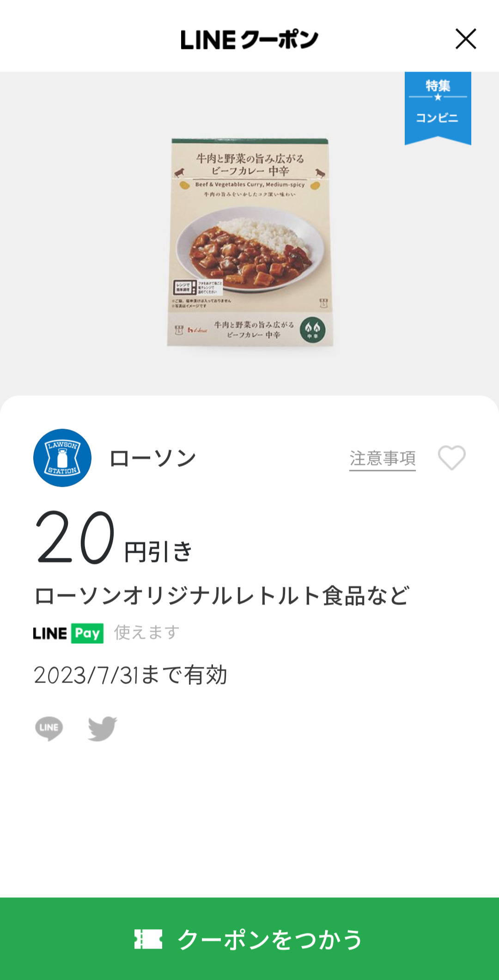
Task: Click the green 中辛 spice badge on package
Action: (312, 330)
